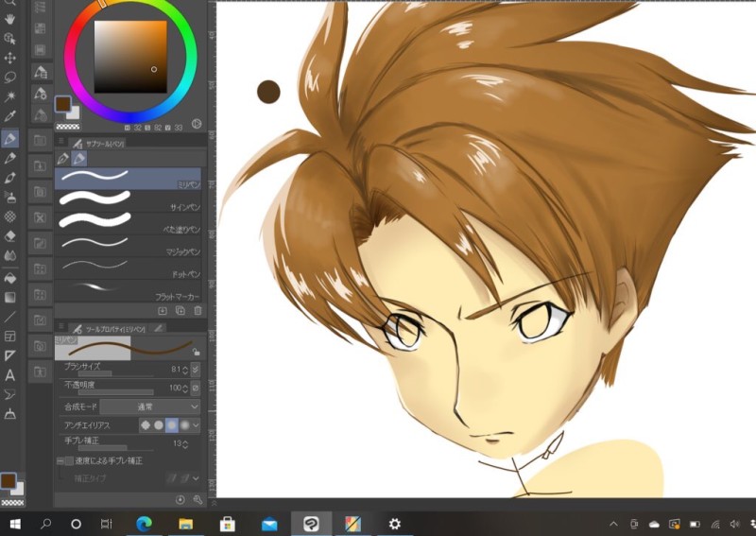The width and height of the screenshot is (756, 536).
Task: Open the Sub Tool palette menu icon
Action: 61,142
